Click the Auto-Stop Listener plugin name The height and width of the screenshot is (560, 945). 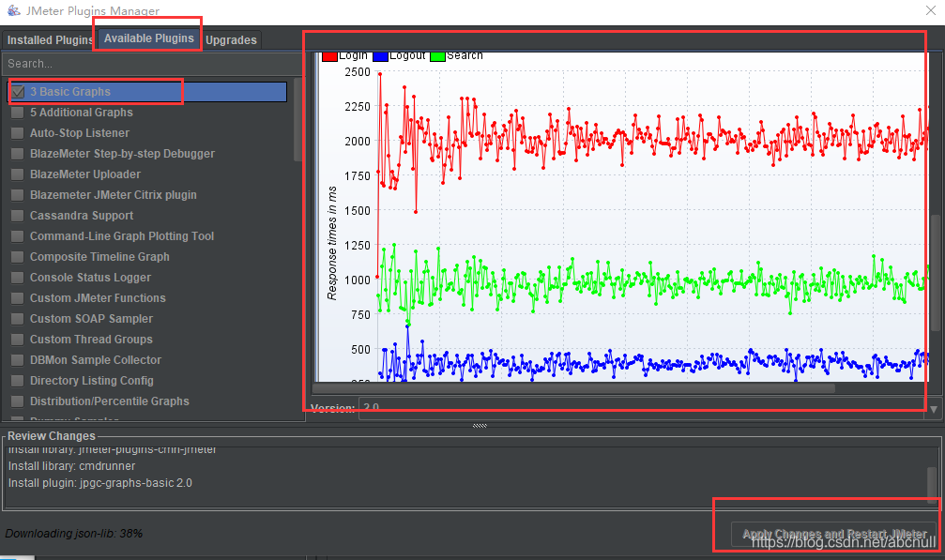tap(80, 133)
